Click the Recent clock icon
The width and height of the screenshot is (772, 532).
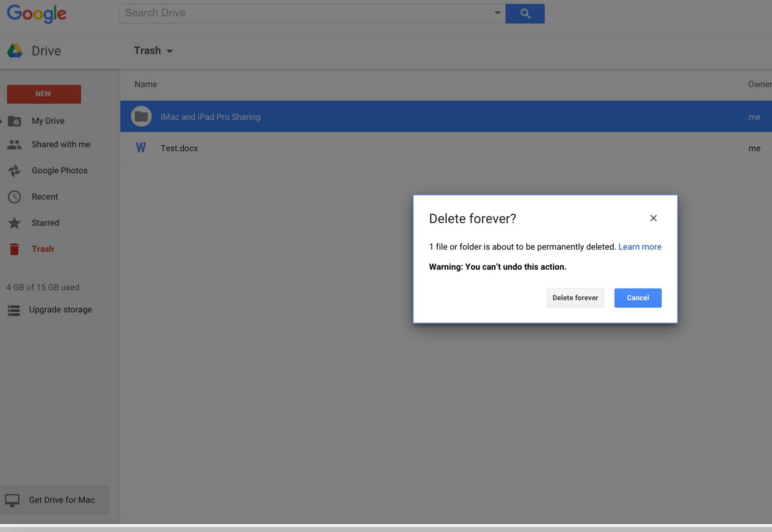(15, 197)
